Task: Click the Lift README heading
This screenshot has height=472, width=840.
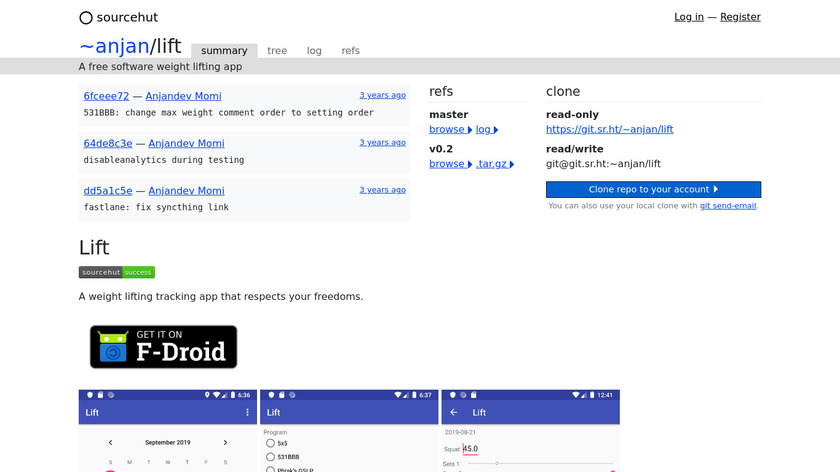Action: (94, 248)
